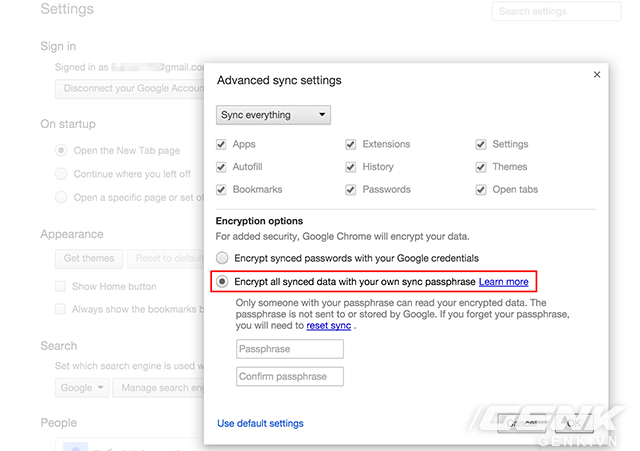Select encrypt passwords with Google credentials
640x451 pixels.
tap(222, 257)
